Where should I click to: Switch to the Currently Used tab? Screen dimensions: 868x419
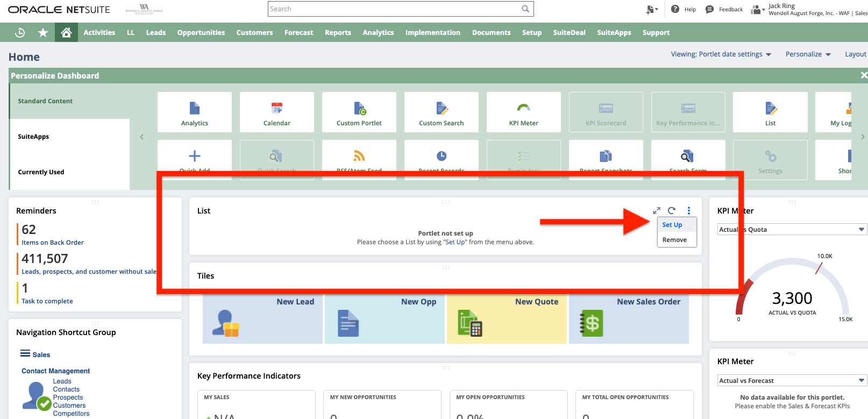point(70,172)
